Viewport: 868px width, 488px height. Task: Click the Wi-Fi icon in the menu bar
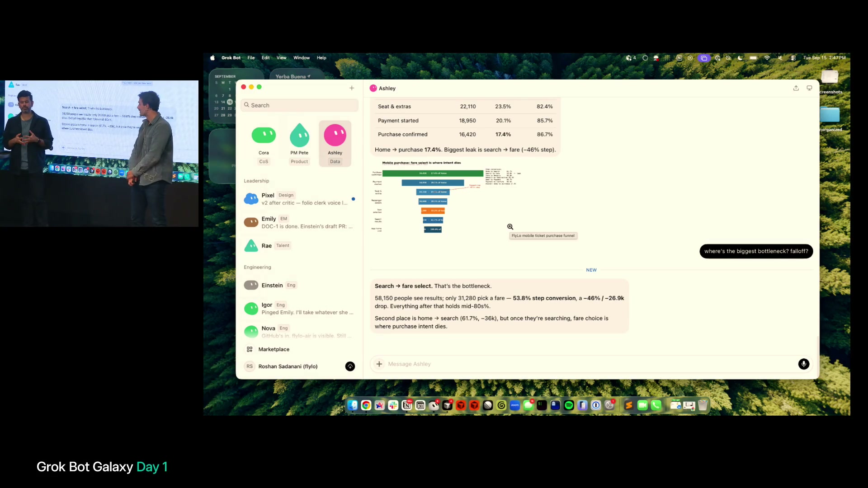pos(767,58)
